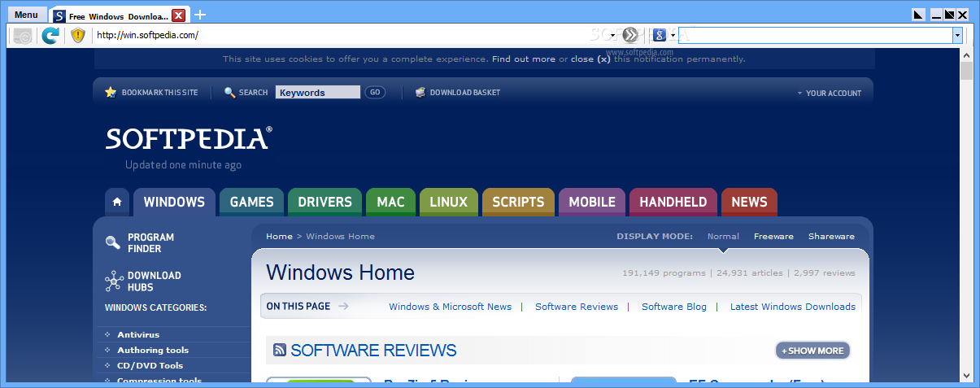Click the Home breadcrumb link
Screen dimensions: 980x388
[x=279, y=237]
